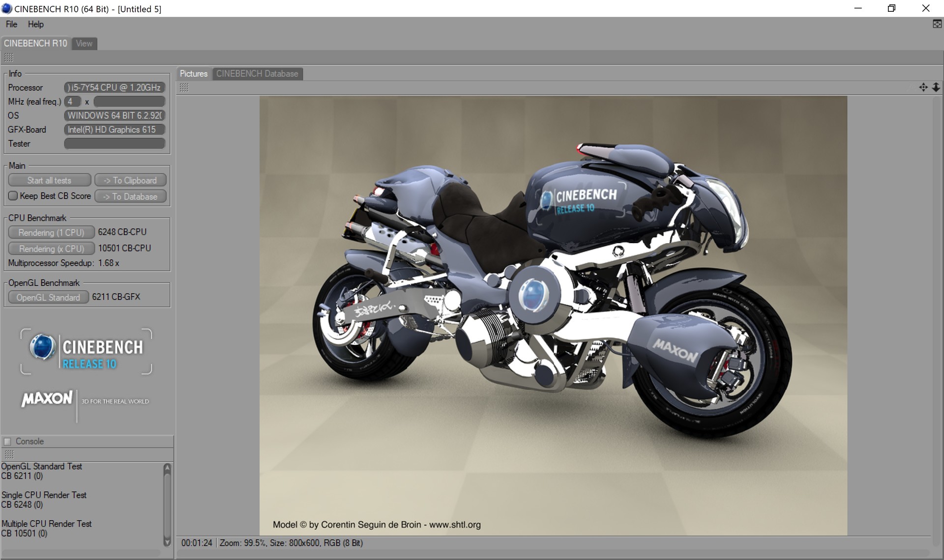Image resolution: width=944 pixels, height=560 pixels.
Task: Open the Help menu
Action: 35,24
